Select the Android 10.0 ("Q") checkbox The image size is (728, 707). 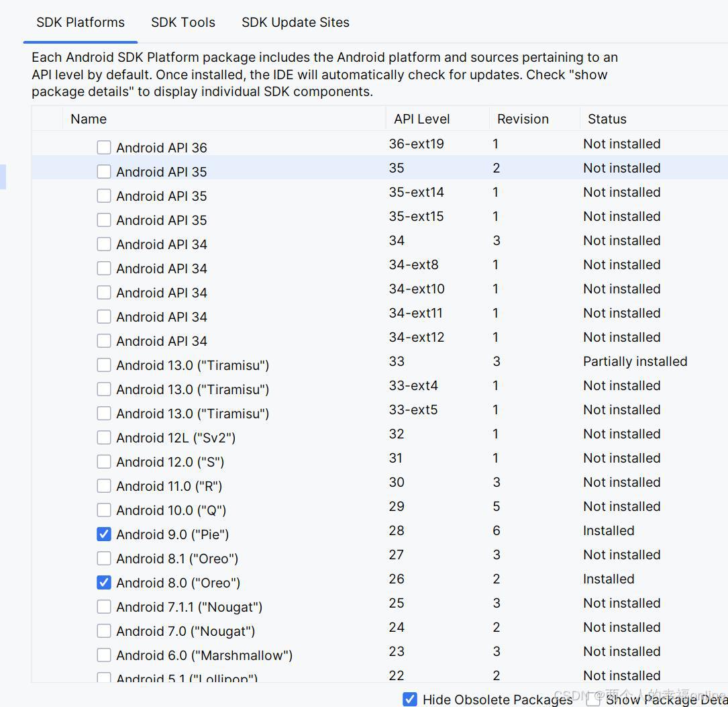(x=104, y=510)
